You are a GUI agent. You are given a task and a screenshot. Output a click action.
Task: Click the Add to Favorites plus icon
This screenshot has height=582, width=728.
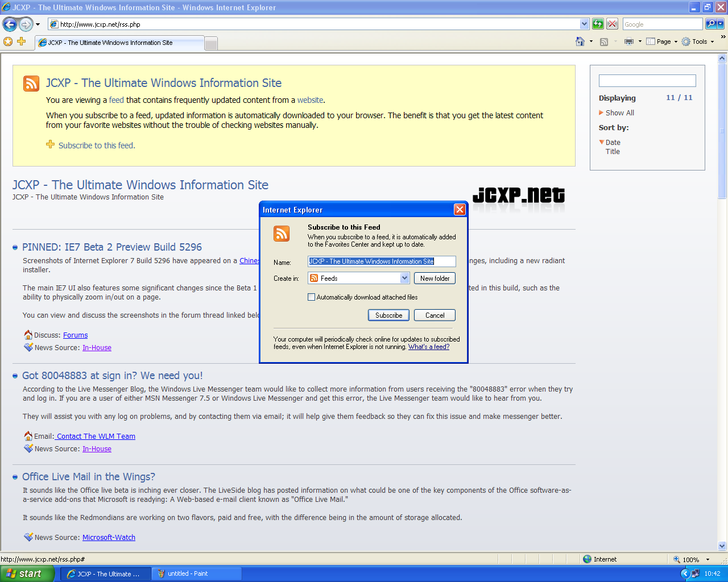coord(22,41)
